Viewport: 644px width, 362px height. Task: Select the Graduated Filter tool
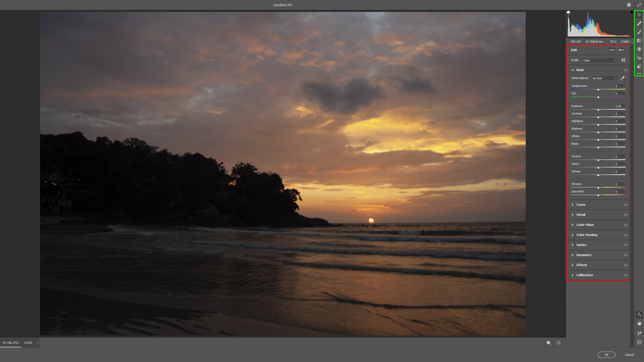[639, 41]
